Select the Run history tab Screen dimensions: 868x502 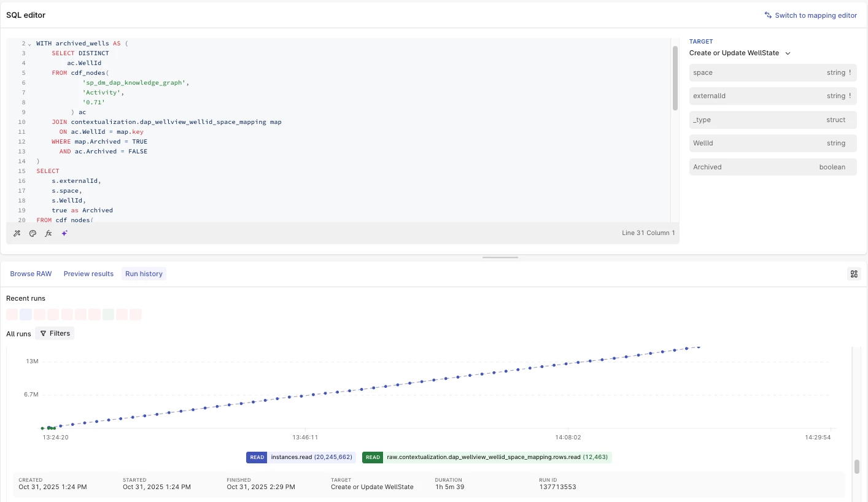pyautogui.click(x=144, y=274)
